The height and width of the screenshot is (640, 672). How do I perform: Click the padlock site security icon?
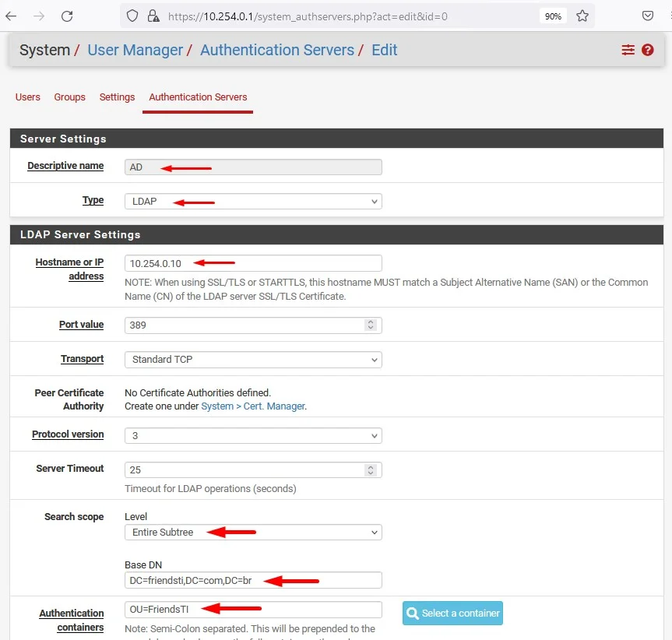click(x=153, y=16)
